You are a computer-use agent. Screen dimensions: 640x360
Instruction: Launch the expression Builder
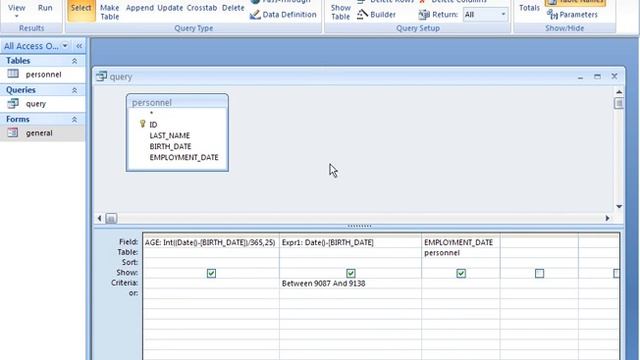(376, 15)
